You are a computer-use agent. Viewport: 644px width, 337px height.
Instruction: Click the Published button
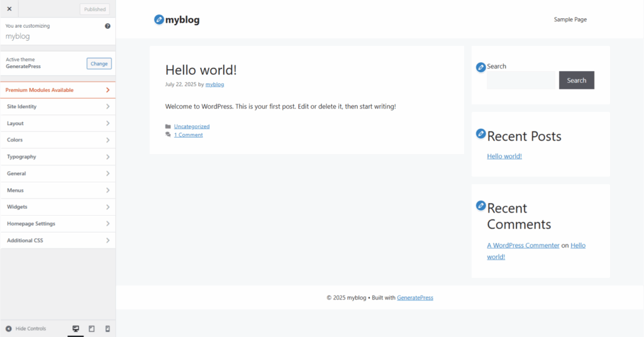click(x=95, y=9)
